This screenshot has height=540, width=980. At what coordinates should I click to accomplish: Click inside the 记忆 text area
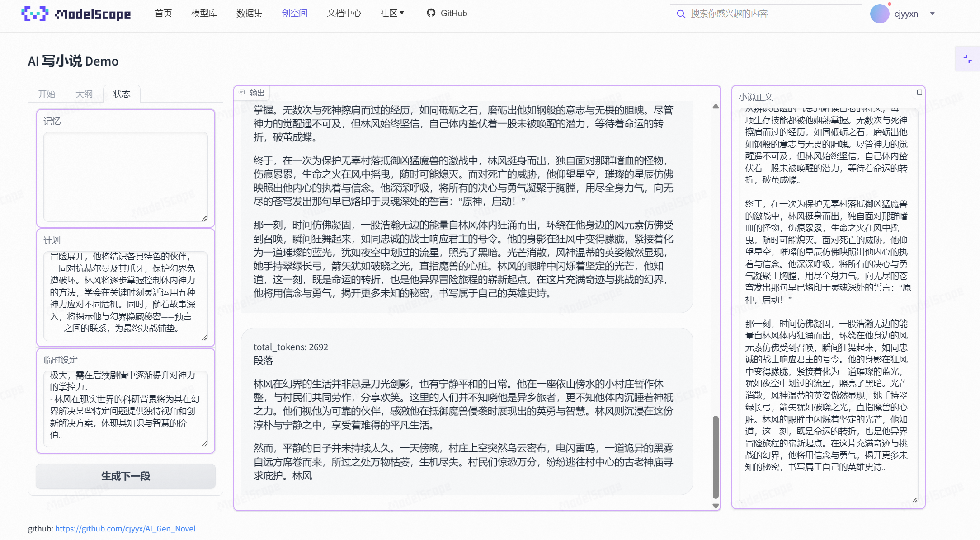(125, 176)
